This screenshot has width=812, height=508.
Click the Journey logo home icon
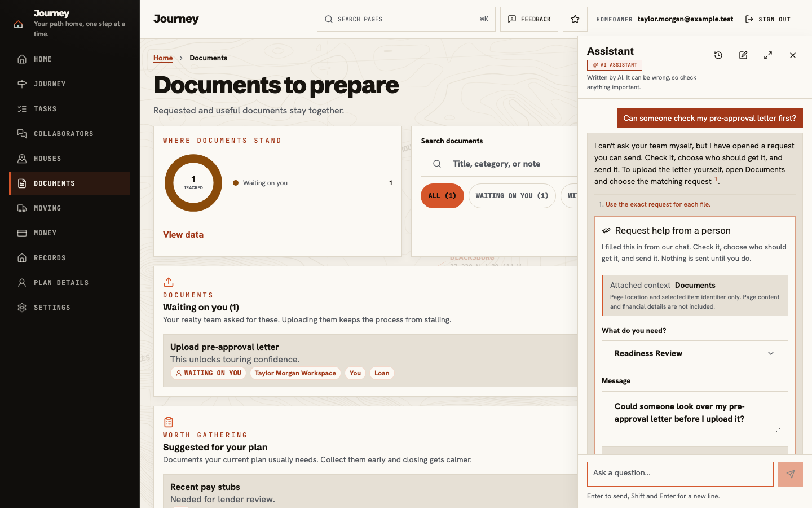tap(19, 24)
